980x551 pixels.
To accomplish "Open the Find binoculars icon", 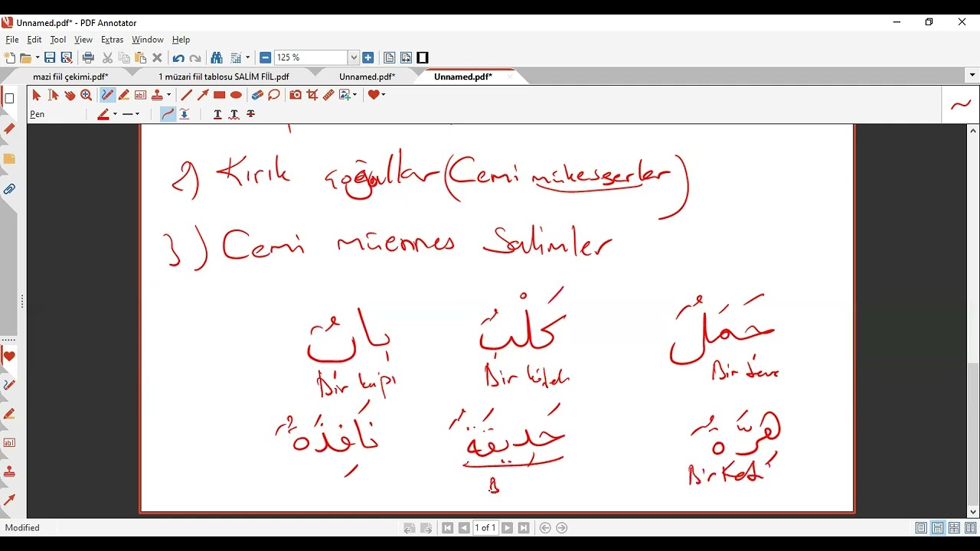I will (217, 57).
